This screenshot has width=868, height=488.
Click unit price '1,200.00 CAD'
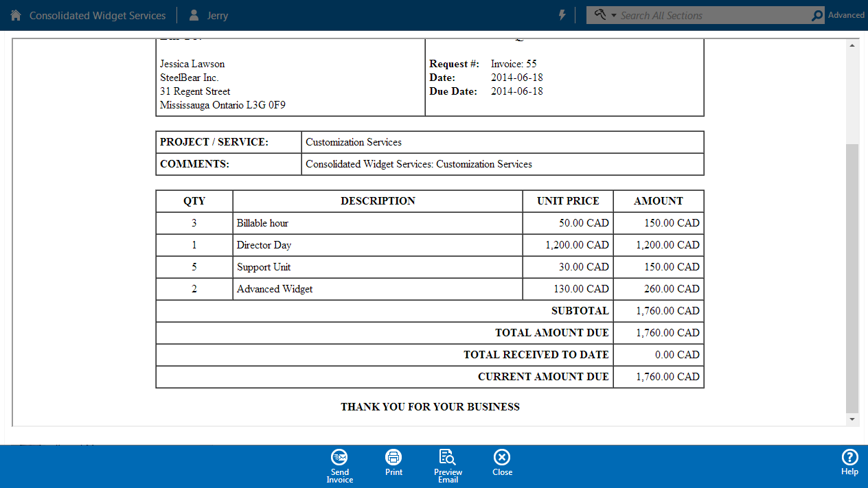pos(577,245)
